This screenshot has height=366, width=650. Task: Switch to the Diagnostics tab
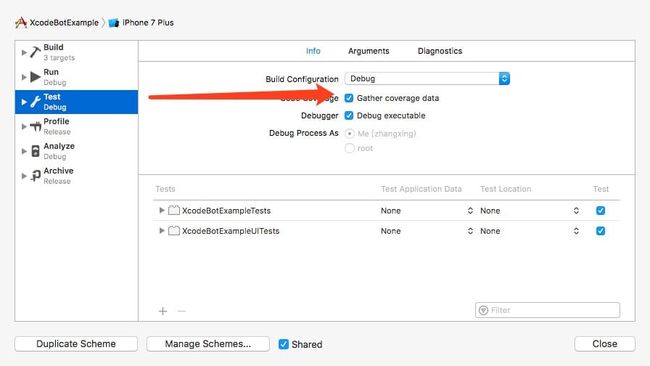pyautogui.click(x=440, y=51)
